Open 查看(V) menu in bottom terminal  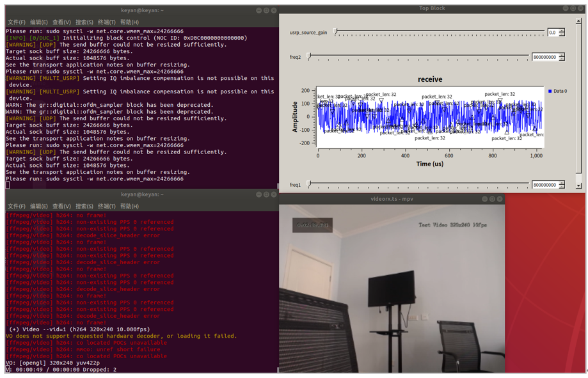pyautogui.click(x=61, y=207)
